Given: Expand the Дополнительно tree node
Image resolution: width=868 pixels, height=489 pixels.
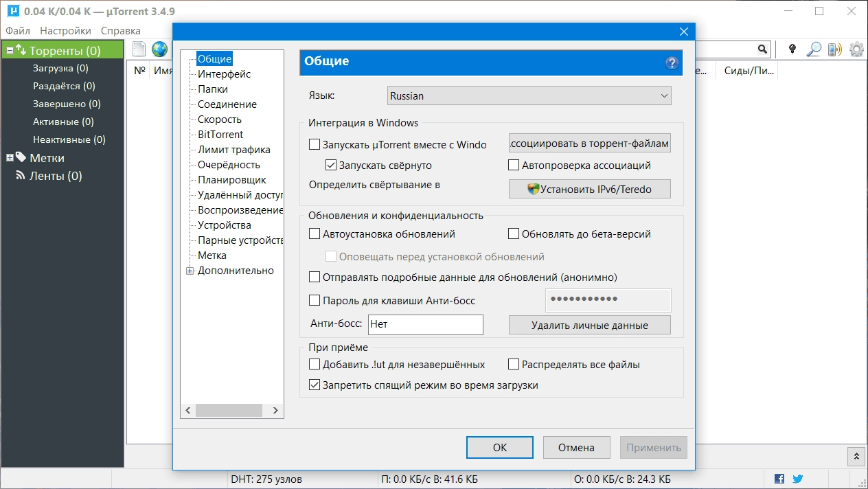Looking at the screenshot, I should [x=190, y=271].
